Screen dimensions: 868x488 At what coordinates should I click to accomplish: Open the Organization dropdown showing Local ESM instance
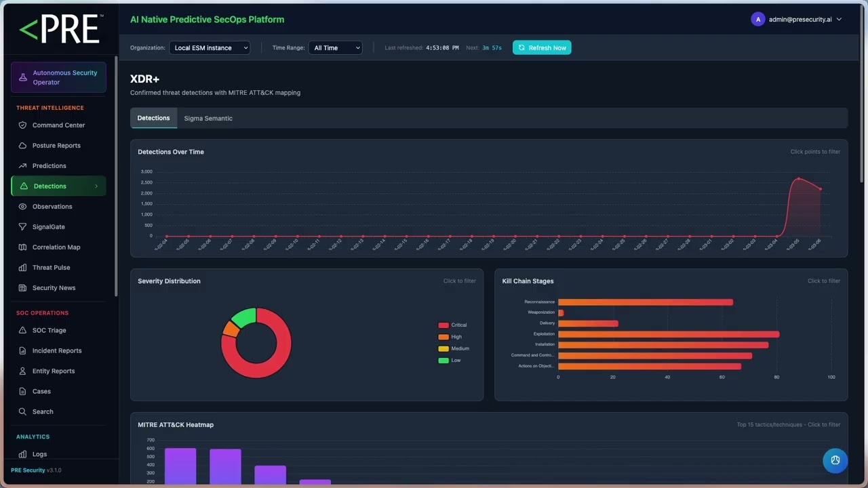point(210,48)
